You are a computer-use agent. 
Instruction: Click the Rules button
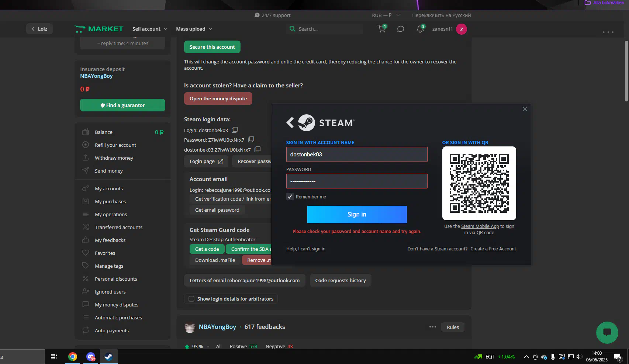tap(453, 327)
